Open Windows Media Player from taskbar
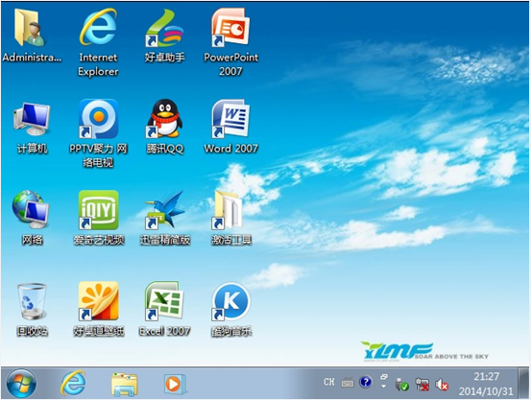 point(175,384)
